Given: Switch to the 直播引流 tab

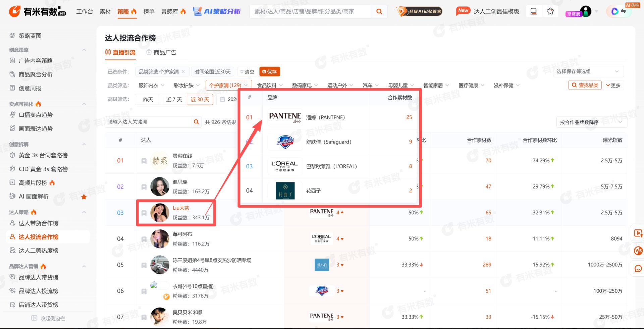Looking at the screenshot, I should [x=120, y=52].
